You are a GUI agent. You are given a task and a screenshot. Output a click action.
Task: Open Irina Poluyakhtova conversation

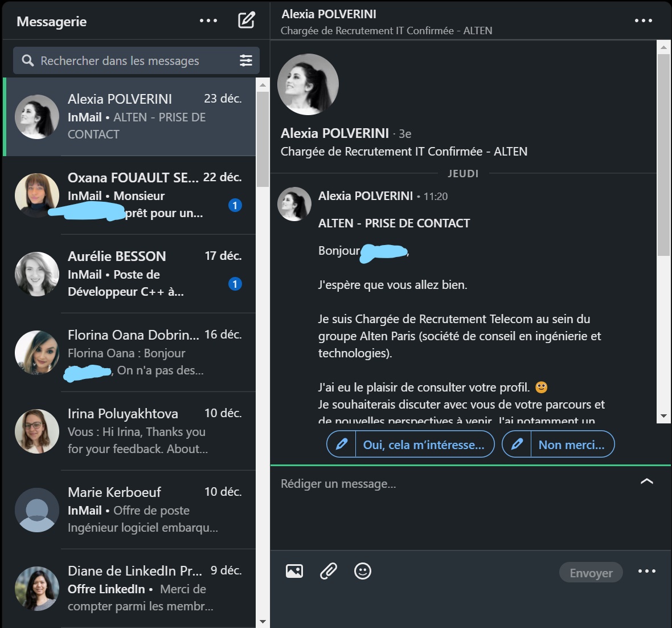click(130, 431)
